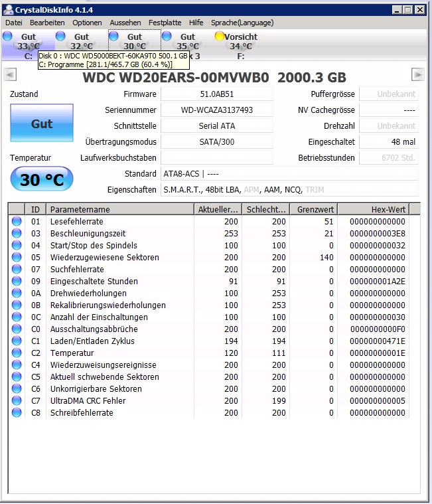Click status icon for Drehwiederholungen row
This screenshot has width=432, height=504.
pos(17,293)
